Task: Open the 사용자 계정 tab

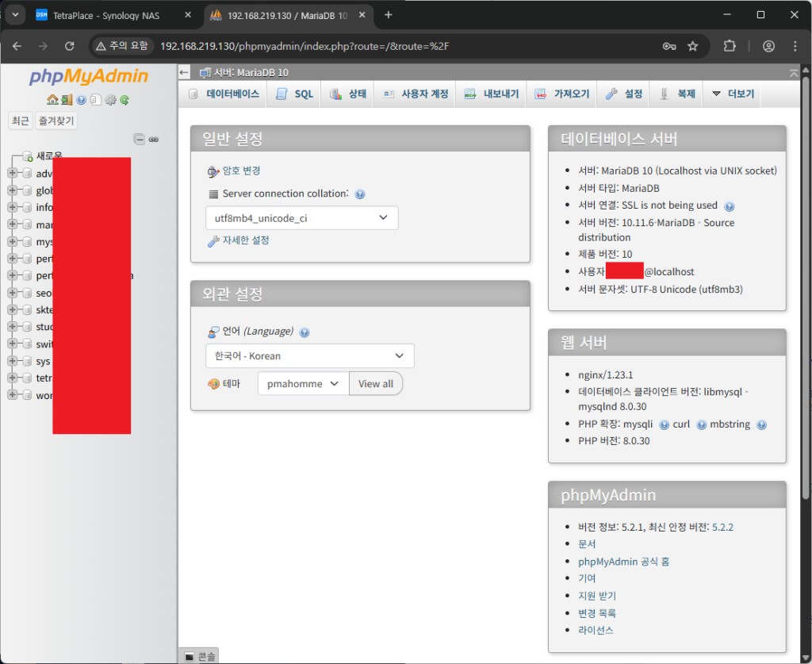Action: (416, 94)
